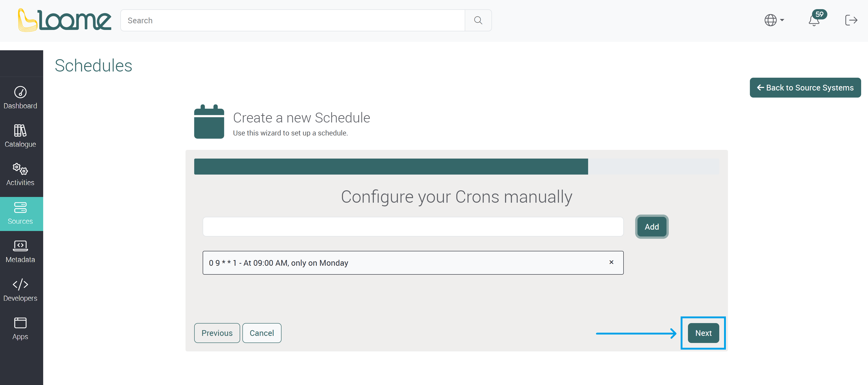Click the Cancel button
This screenshot has height=385, width=868.
point(261,333)
